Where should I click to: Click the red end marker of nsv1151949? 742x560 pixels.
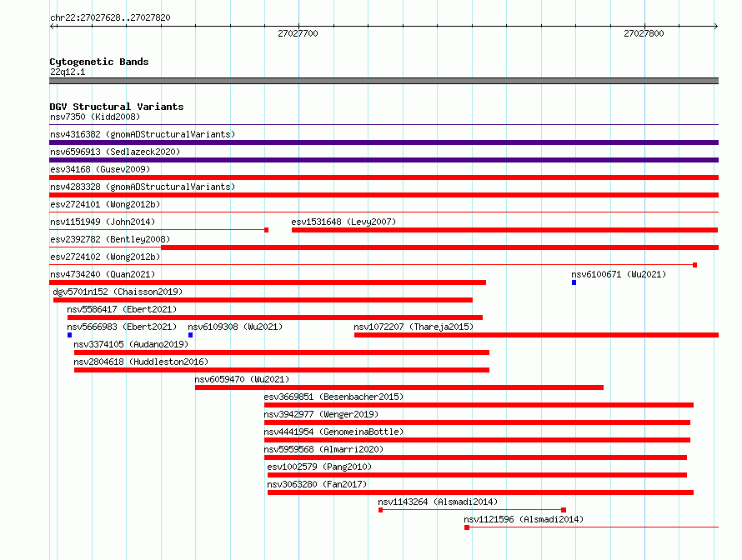click(x=267, y=230)
